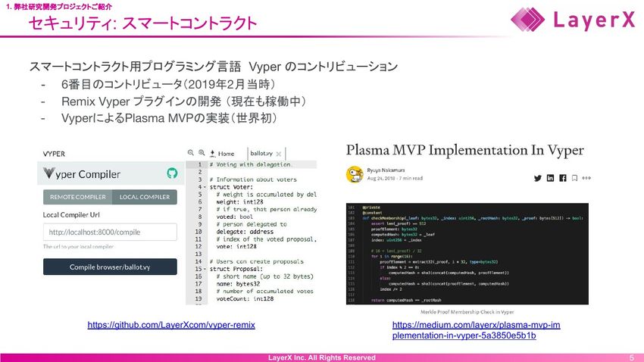This screenshot has width=644, height=362.
Task: Click the zoom out magnifier icon
Action: [190, 151]
